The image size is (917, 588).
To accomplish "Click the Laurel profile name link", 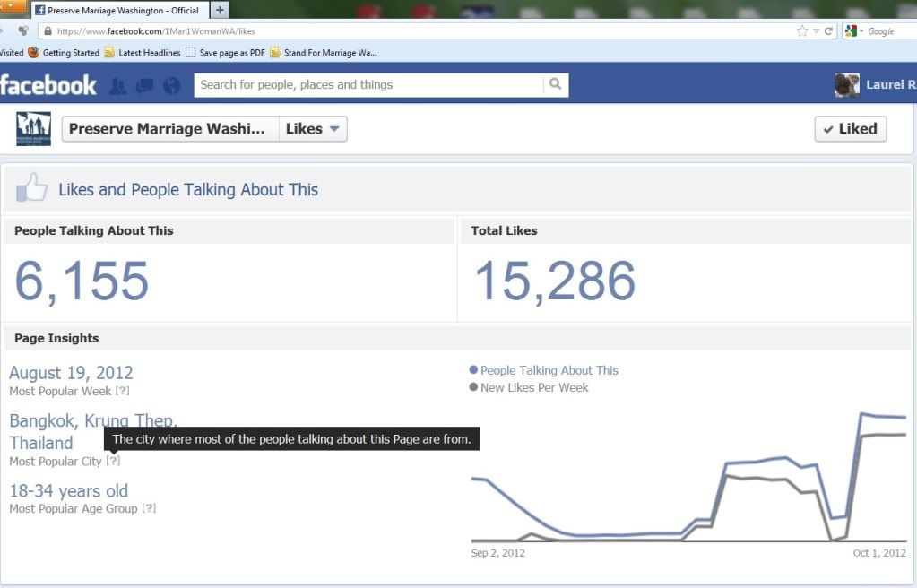I will tap(891, 85).
